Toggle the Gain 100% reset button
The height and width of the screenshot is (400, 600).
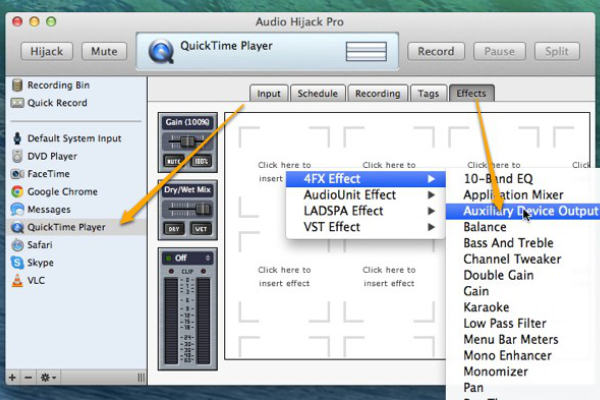pyautogui.click(x=201, y=161)
